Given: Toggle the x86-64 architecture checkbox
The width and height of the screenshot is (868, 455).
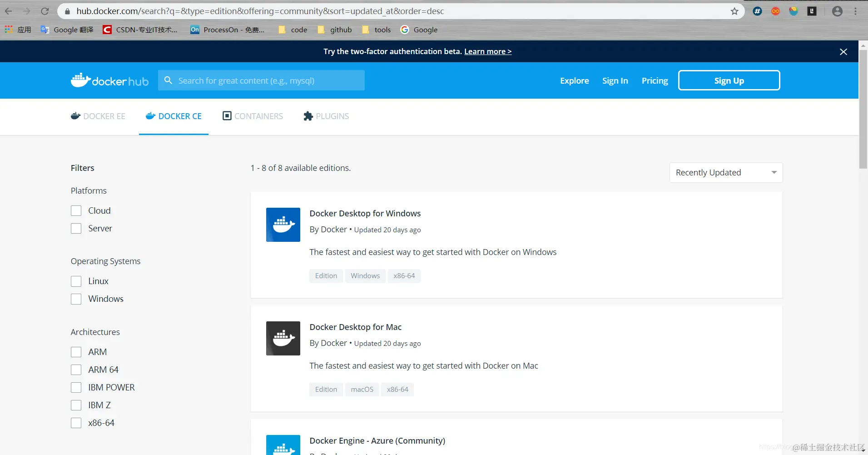Looking at the screenshot, I should [76, 423].
